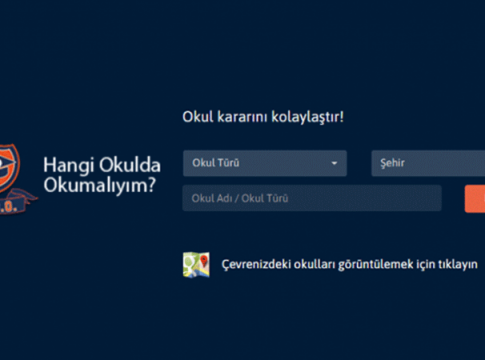Click the Okul kararını kolaylaştır! heading

[263, 117]
